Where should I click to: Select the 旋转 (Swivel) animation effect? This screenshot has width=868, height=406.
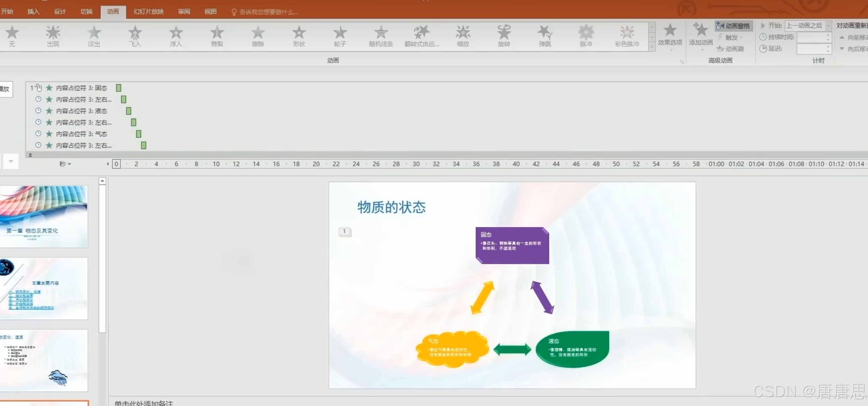coord(504,36)
